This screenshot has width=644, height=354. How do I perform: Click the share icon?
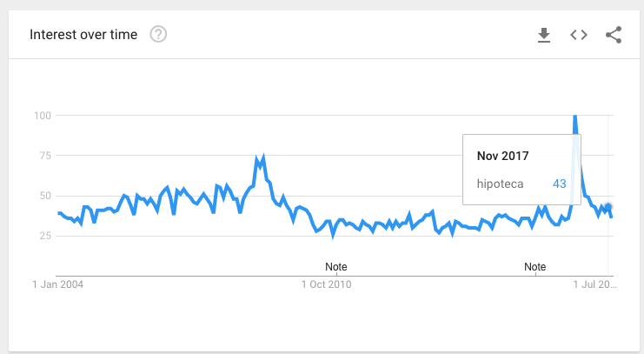click(x=614, y=35)
